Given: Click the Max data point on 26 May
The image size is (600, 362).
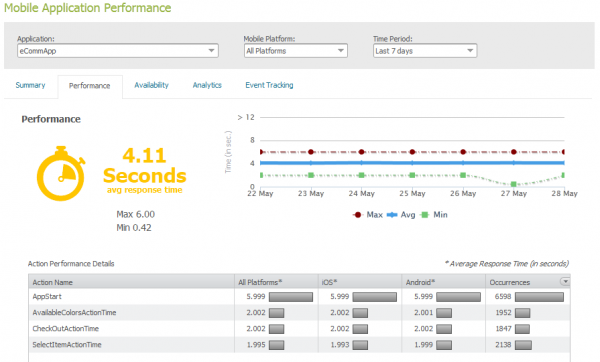Looking at the screenshot, I should click(463, 152).
